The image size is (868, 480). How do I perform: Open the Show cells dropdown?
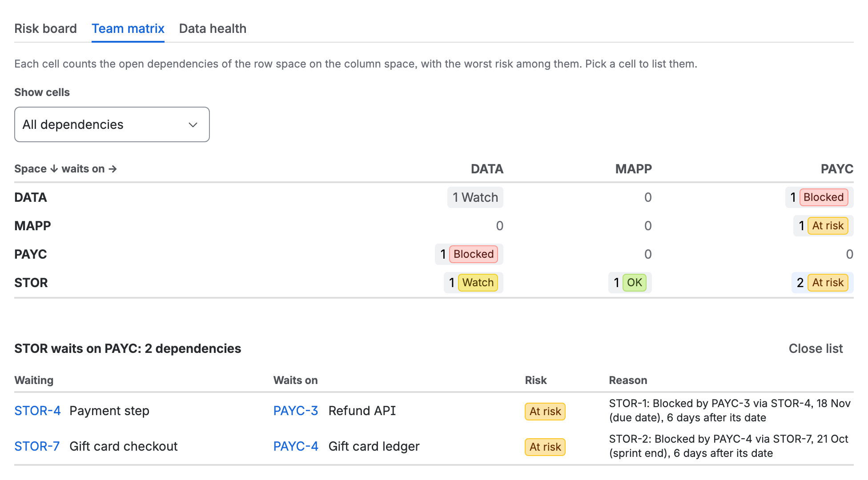(112, 124)
